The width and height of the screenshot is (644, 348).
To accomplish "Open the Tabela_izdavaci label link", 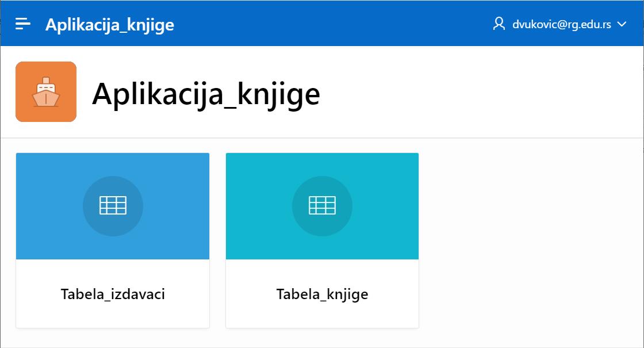I will coord(113,295).
